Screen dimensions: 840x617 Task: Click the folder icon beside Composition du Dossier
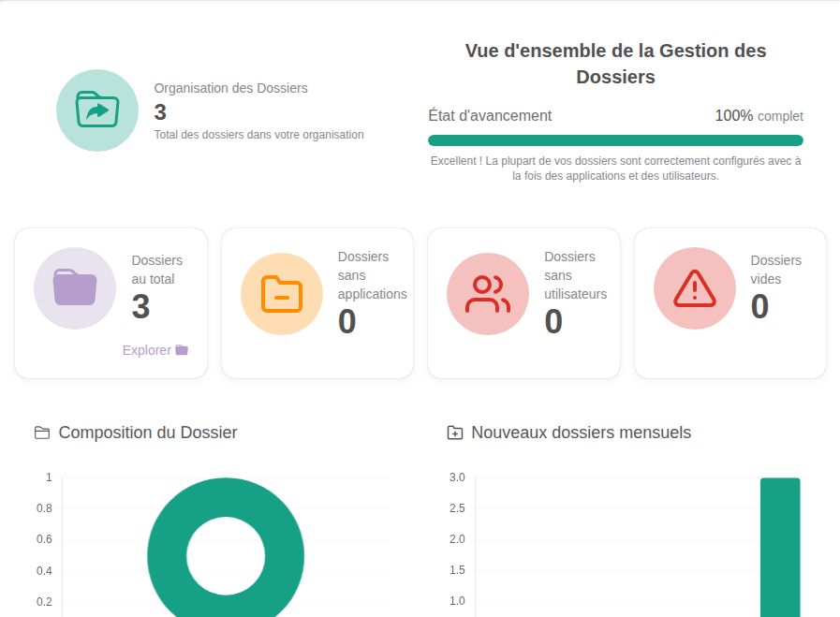tap(41, 432)
